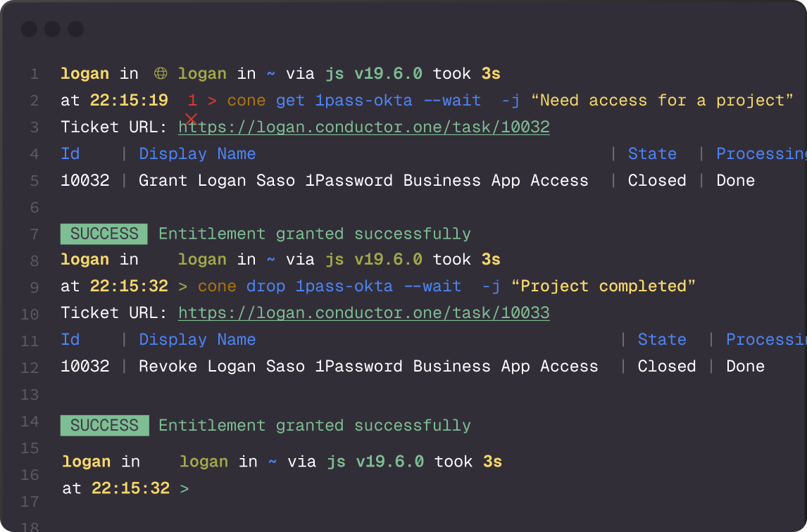The image size is (807, 532).
Task: Click the State column header
Action: click(x=652, y=153)
